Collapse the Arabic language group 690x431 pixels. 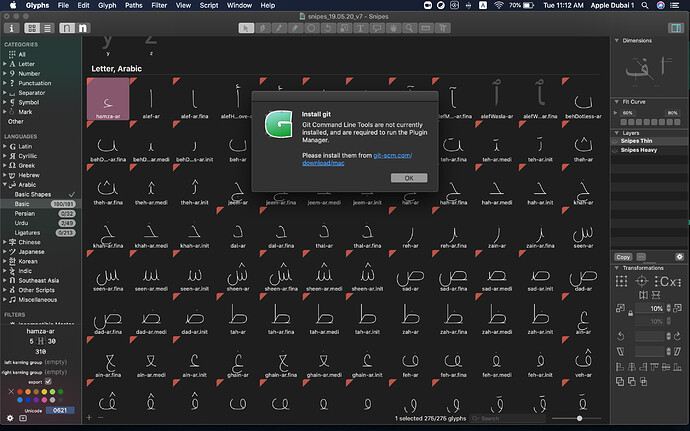5,184
